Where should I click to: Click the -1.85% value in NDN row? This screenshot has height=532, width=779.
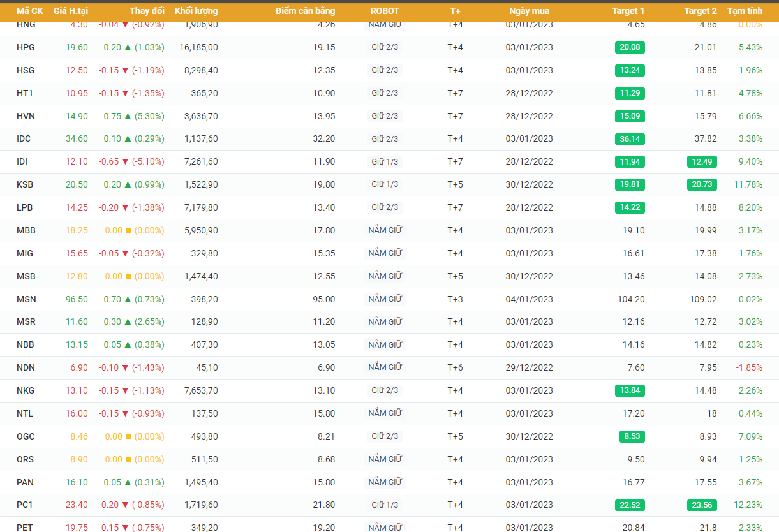749,368
